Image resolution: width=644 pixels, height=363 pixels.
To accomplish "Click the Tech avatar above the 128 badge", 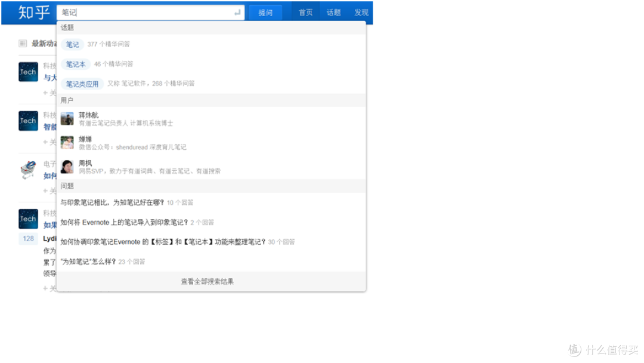I will tap(29, 219).
